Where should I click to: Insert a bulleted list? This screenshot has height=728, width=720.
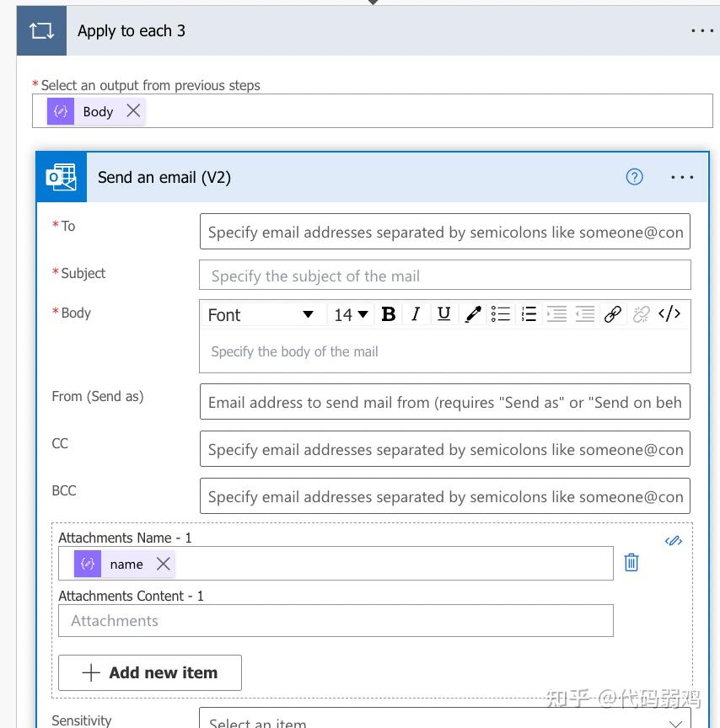click(x=501, y=314)
